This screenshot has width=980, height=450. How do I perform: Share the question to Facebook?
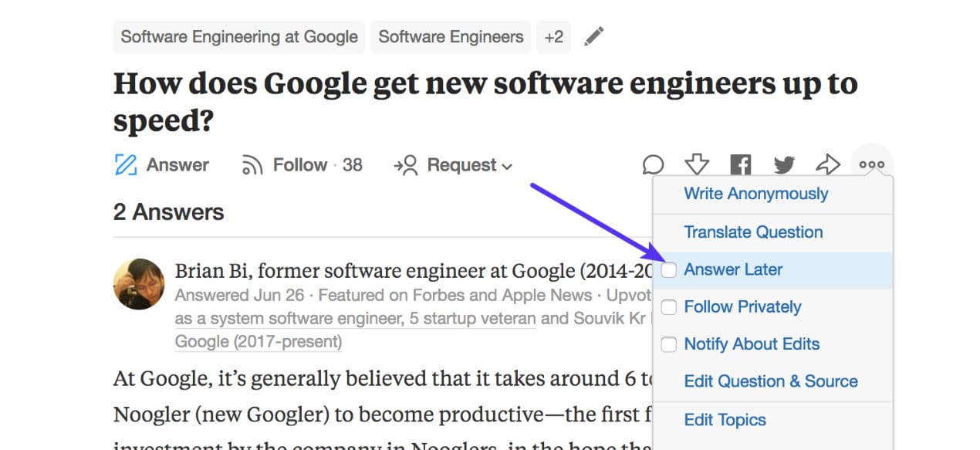click(740, 164)
